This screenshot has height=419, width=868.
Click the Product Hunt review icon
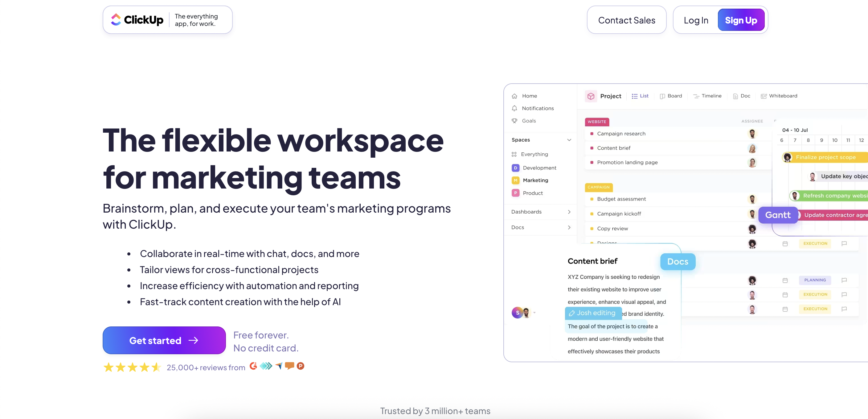301,366
